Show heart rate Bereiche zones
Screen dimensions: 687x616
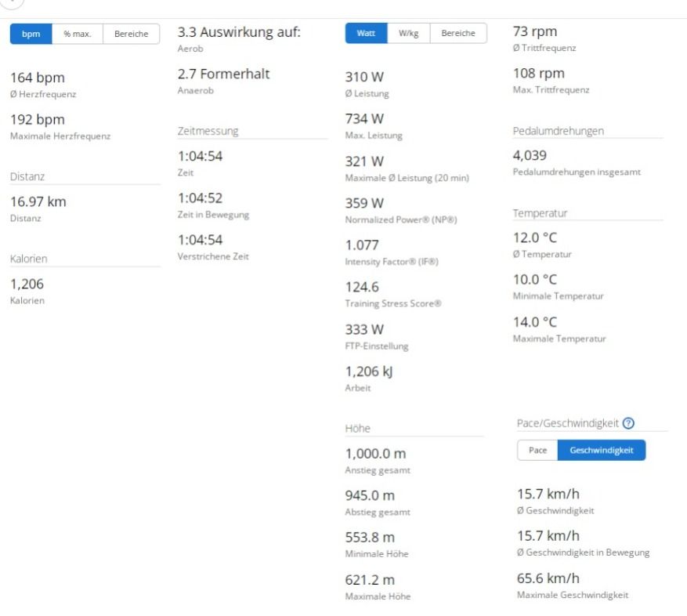pos(131,34)
